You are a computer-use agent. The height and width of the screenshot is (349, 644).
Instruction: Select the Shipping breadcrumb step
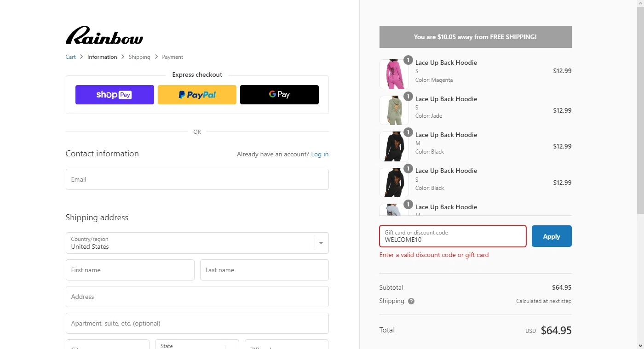pyautogui.click(x=139, y=57)
